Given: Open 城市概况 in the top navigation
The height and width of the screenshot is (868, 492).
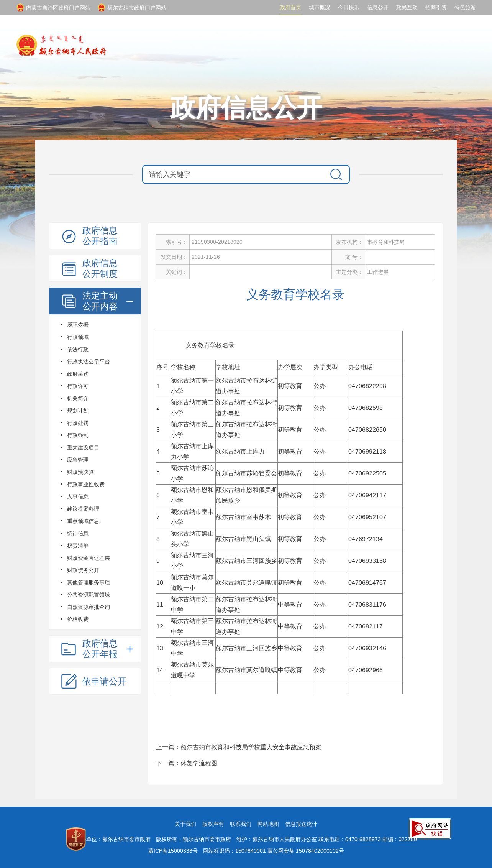Looking at the screenshot, I should 320,8.
